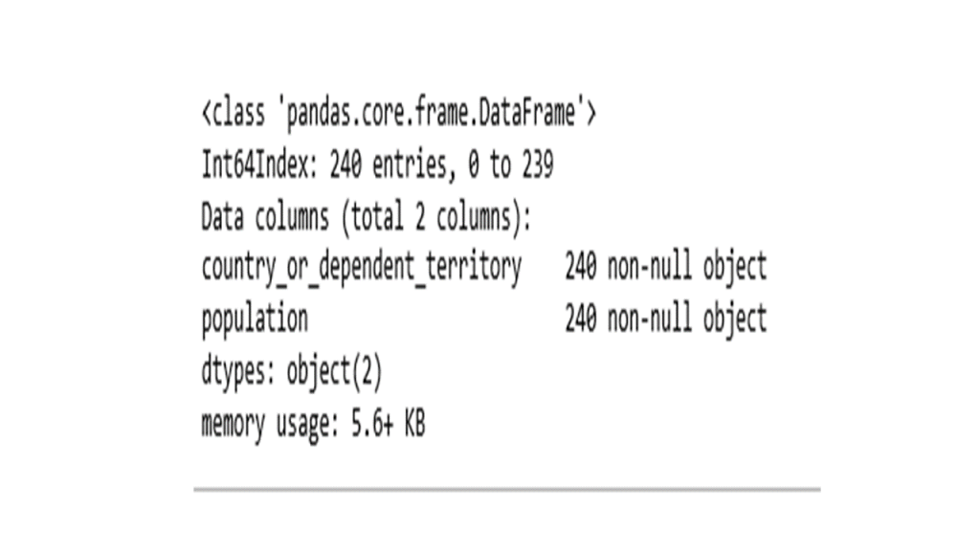Screen dimensions: 980x551
Task: Click the 'object(2)' dtype summary
Action: [334, 373]
